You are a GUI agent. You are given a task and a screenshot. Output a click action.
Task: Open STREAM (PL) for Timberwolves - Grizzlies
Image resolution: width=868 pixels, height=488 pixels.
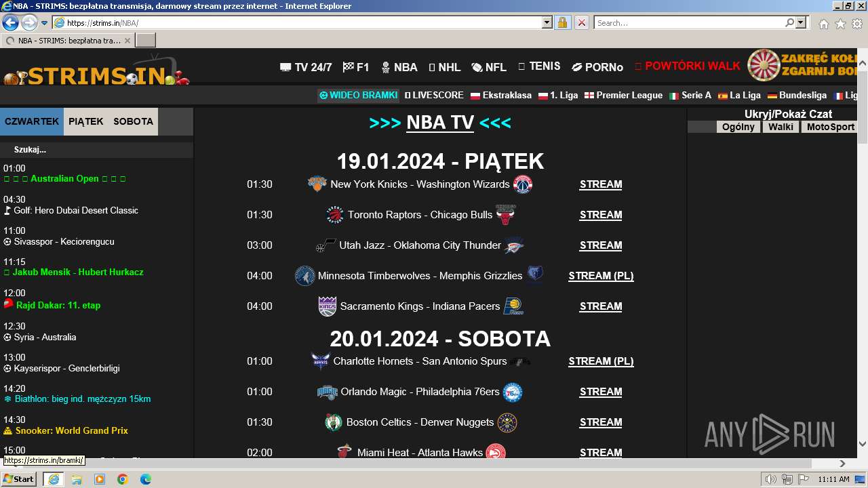(601, 276)
